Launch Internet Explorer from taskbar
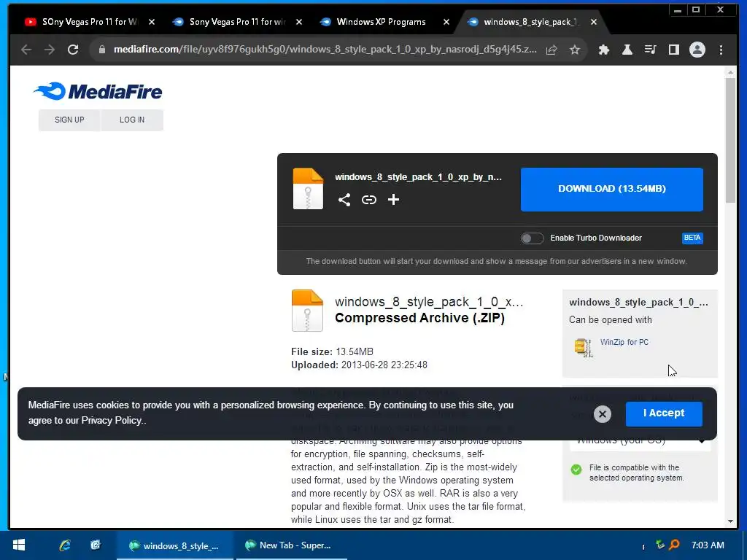This screenshot has width=747, height=560. click(x=65, y=545)
